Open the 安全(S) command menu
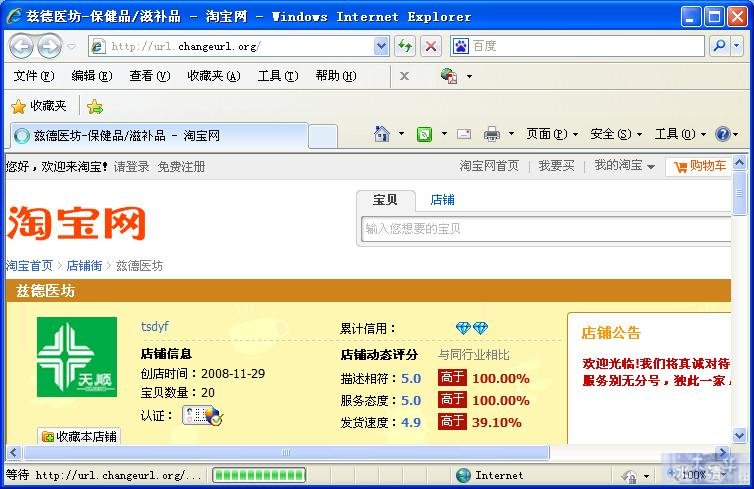Viewport: 754px width, 489px height. click(x=616, y=134)
